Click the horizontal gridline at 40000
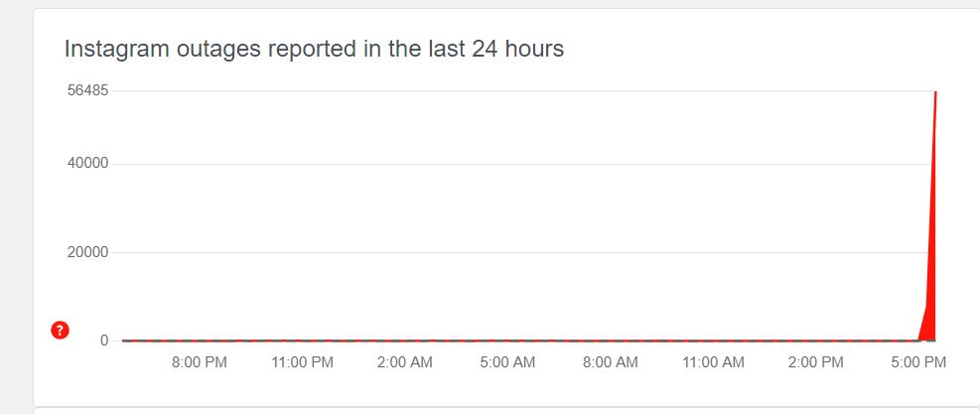 pyautogui.click(x=496, y=164)
